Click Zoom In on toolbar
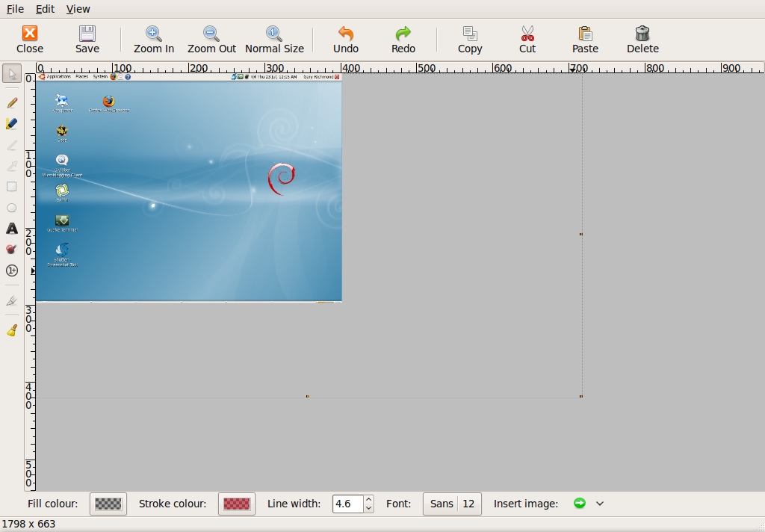765x532 pixels. coord(154,40)
